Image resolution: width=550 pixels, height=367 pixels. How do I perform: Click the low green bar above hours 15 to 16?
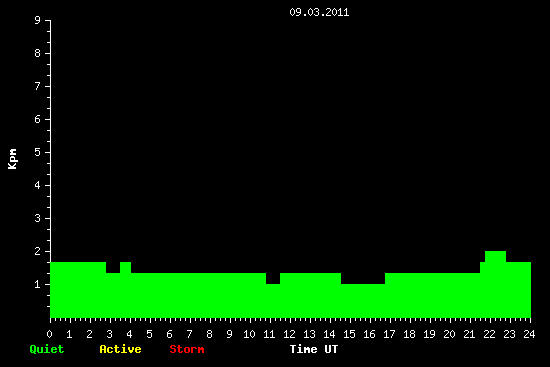[x=363, y=301]
